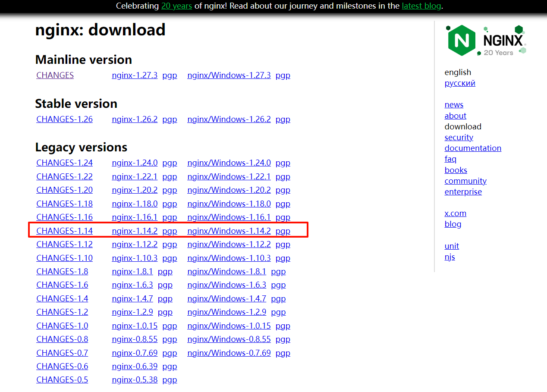Download nginx/Windows-1.22.1
Image resolution: width=547 pixels, height=392 pixels.
[229, 176]
